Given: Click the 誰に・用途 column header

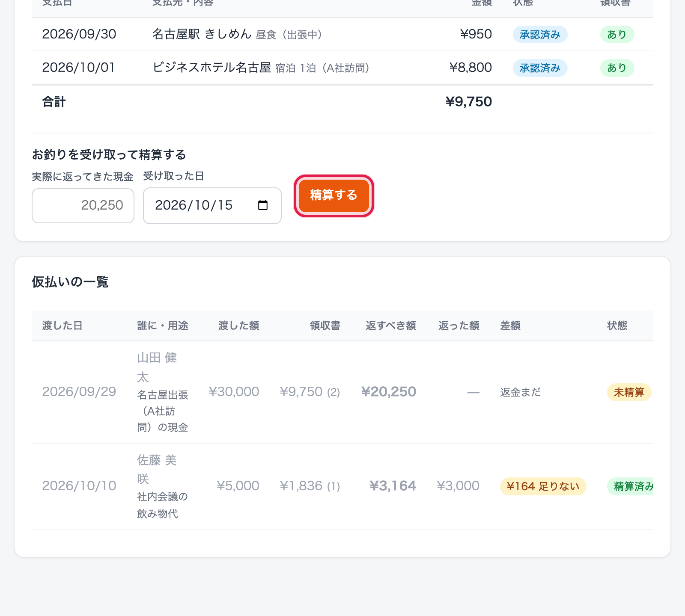Looking at the screenshot, I should point(163,326).
